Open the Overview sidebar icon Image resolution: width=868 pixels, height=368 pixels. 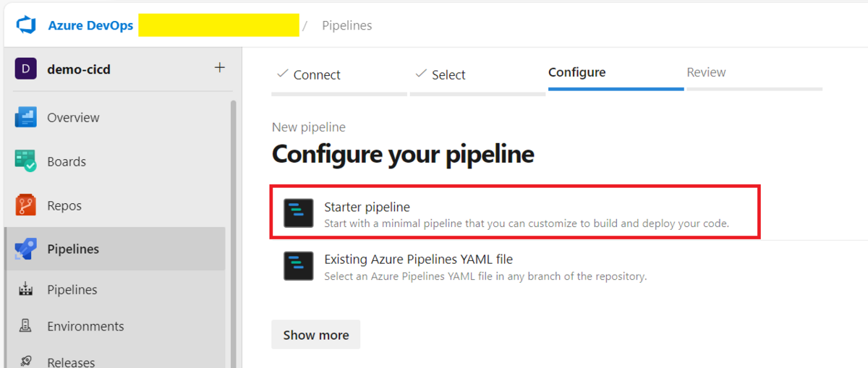26,117
